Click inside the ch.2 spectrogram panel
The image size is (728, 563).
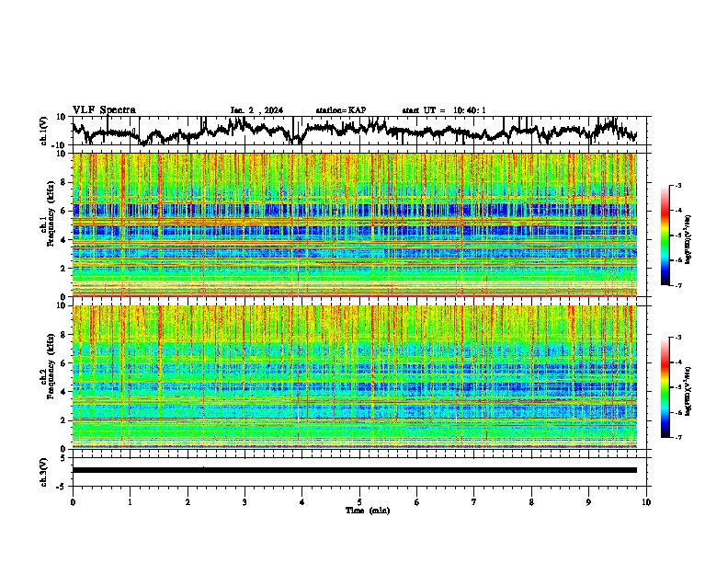click(x=355, y=377)
